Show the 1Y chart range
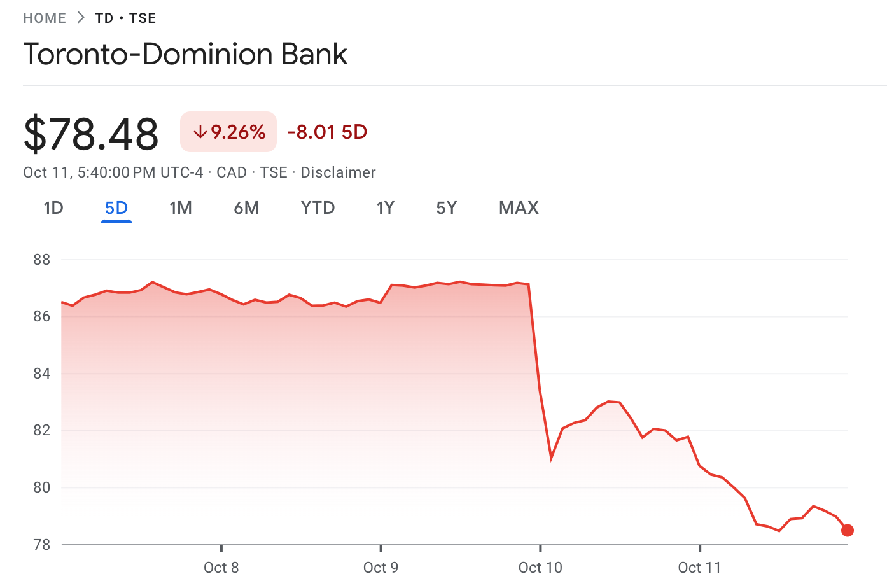 coord(385,208)
